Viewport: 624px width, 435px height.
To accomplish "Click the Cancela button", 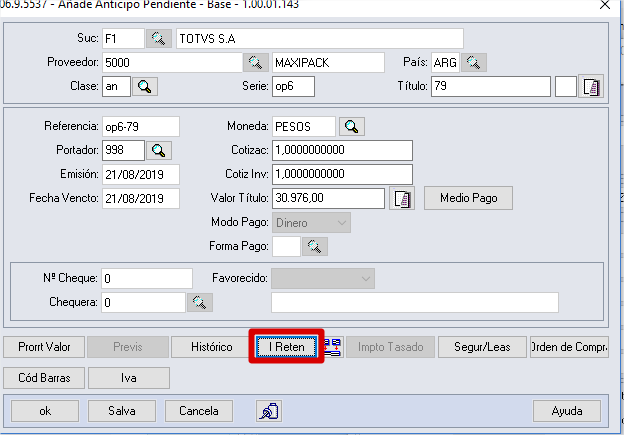I will pos(199,411).
